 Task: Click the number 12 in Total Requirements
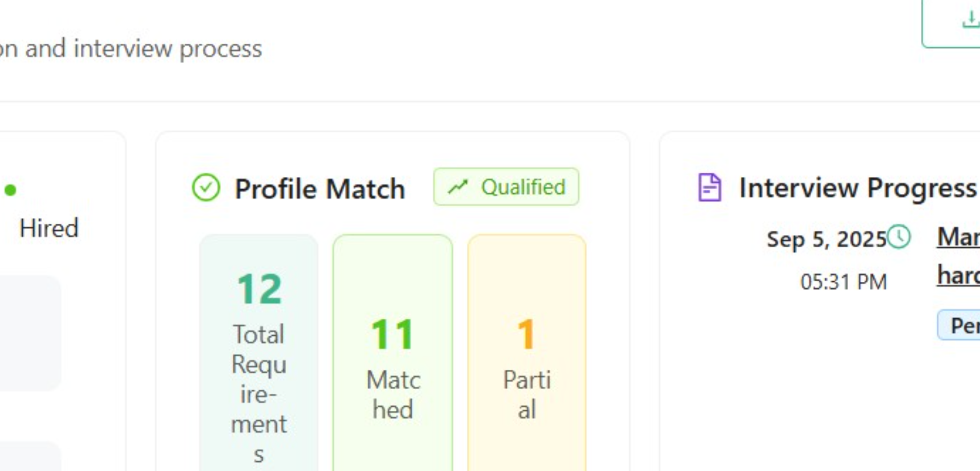[259, 289]
